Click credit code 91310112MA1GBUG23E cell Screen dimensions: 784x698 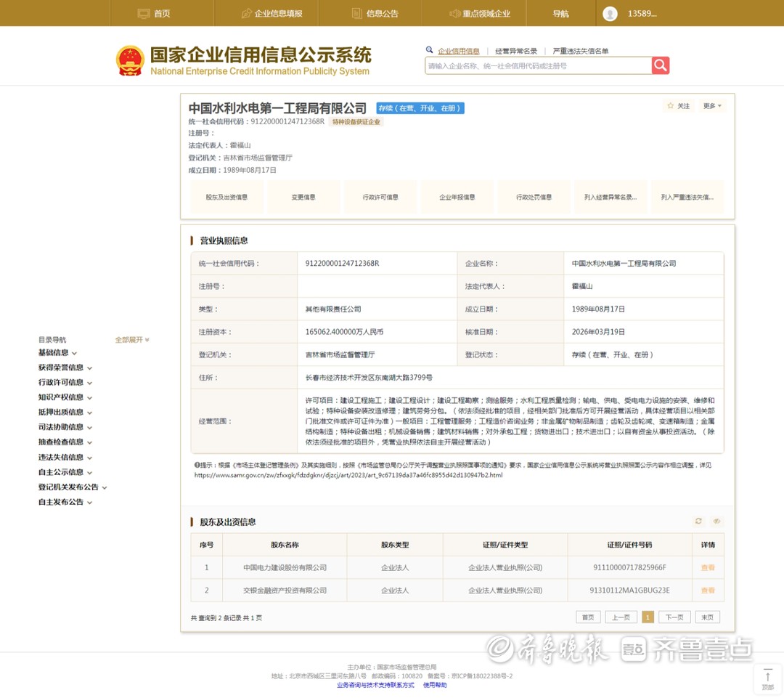click(629, 591)
